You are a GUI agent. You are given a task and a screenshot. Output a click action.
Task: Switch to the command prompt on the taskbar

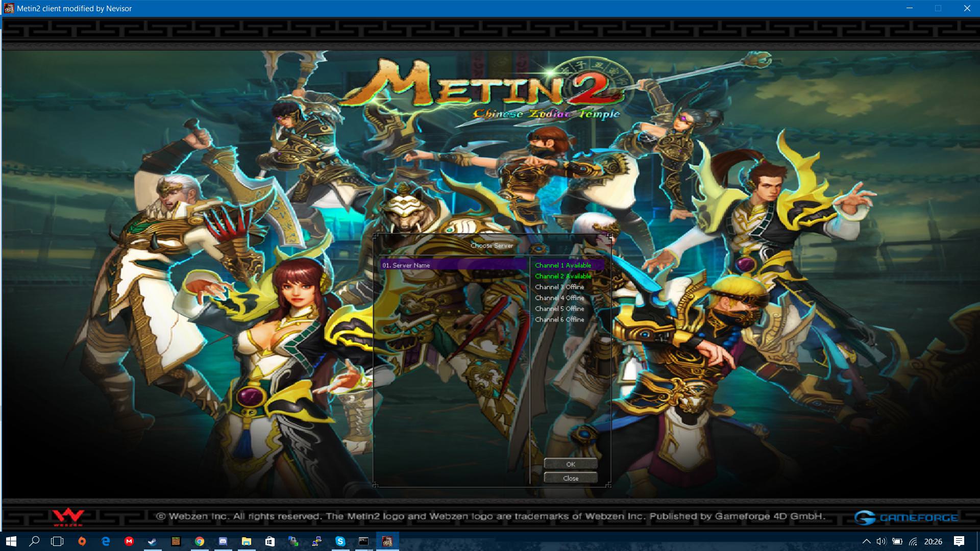pyautogui.click(x=363, y=541)
